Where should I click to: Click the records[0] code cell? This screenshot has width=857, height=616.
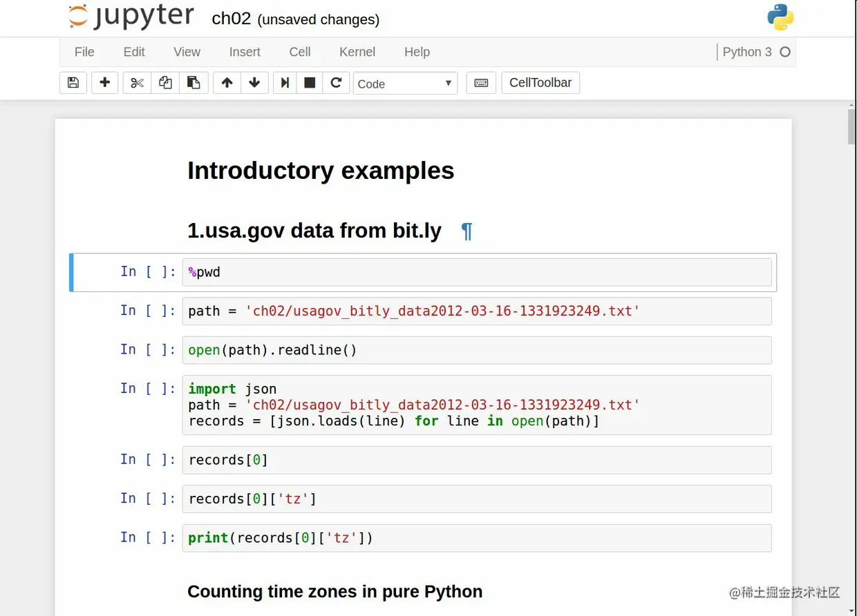pos(477,460)
